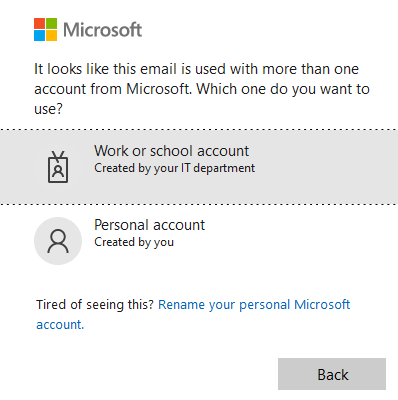Select the ID badge work account icon
Viewport: 398px width, 400px height.
pyautogui.click(x=58, y=167)
